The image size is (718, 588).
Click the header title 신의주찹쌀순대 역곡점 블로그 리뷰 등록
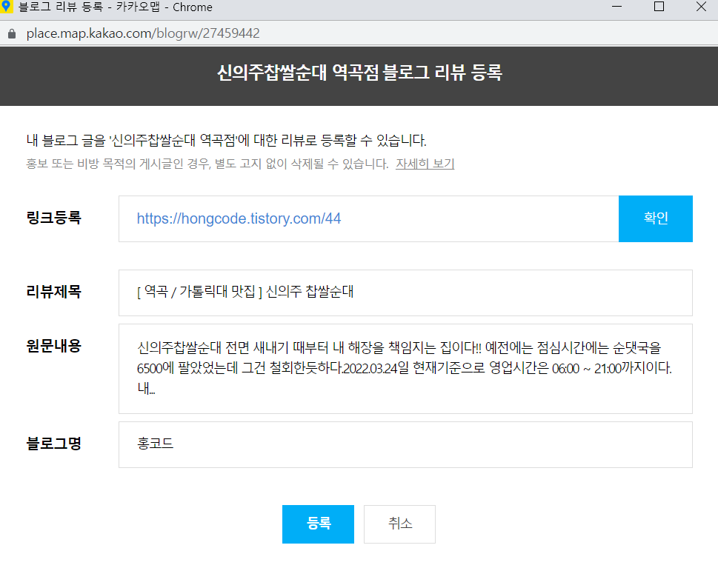[x=359, y=73]
